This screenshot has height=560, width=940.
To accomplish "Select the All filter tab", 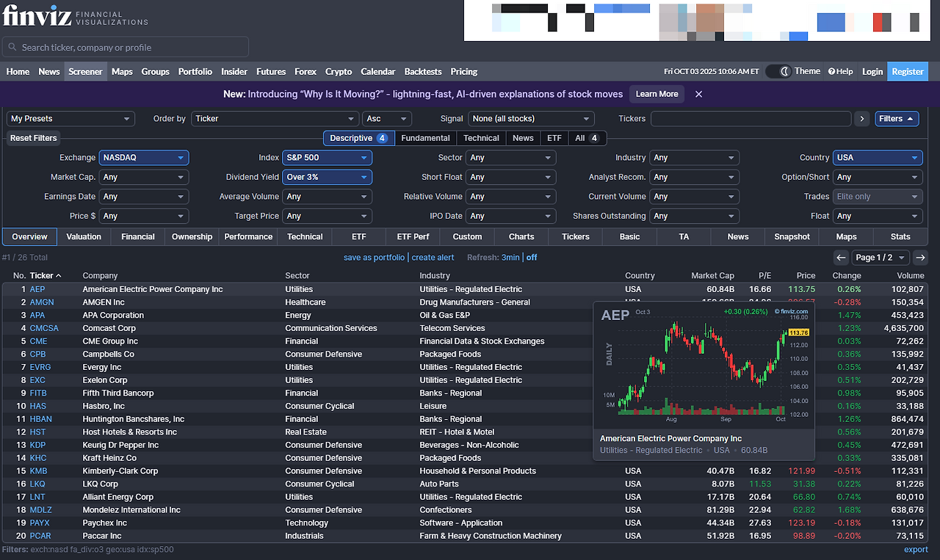I will coord(587,138).
